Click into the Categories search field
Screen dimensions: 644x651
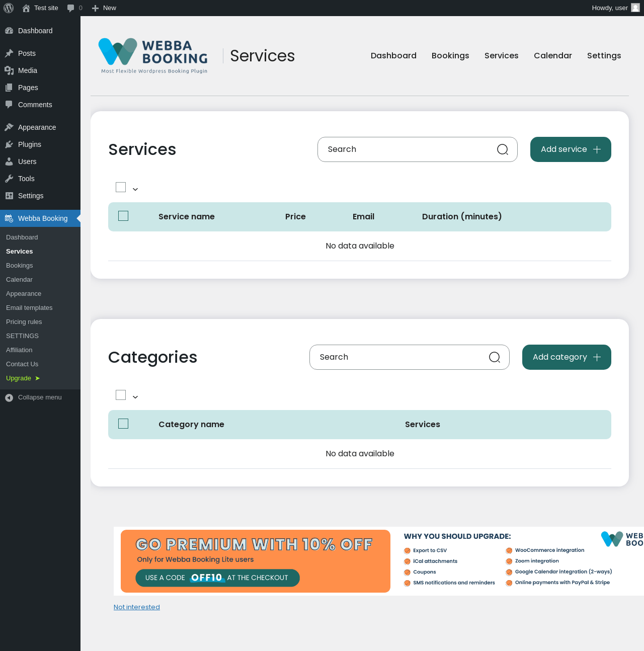[410, 357]
